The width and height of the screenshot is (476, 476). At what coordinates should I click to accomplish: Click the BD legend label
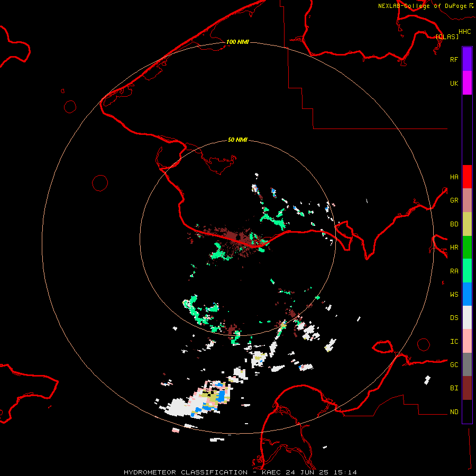coord(454,224)
